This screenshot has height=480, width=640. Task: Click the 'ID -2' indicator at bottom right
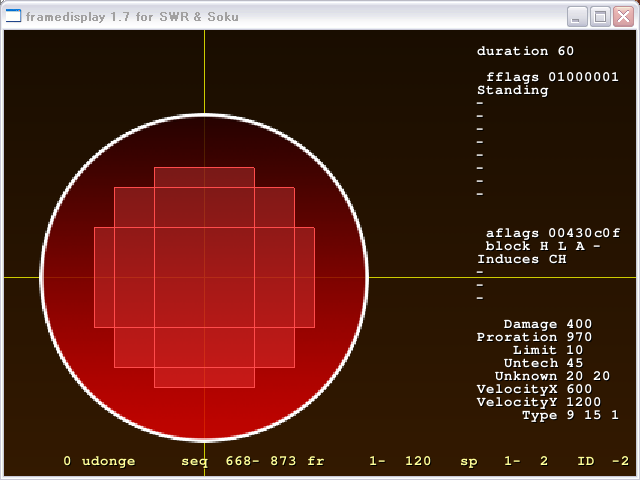pos(603,461)
